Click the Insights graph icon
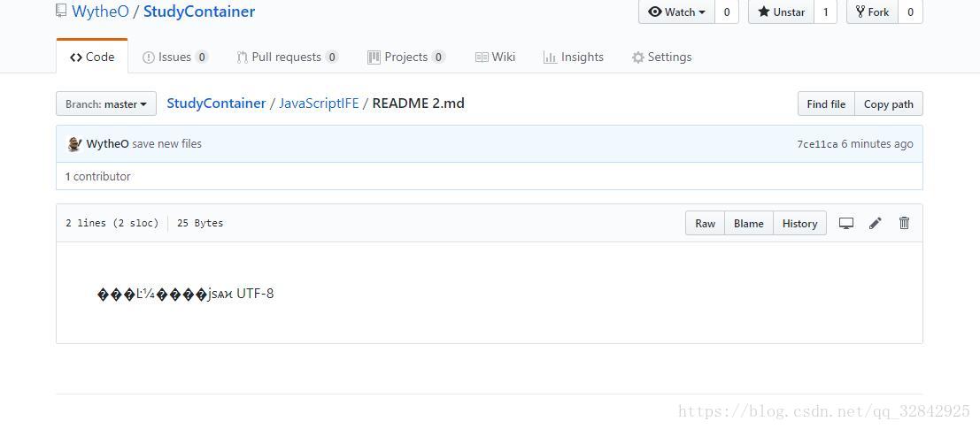This screenshot has height=429, width=980. 550,57
